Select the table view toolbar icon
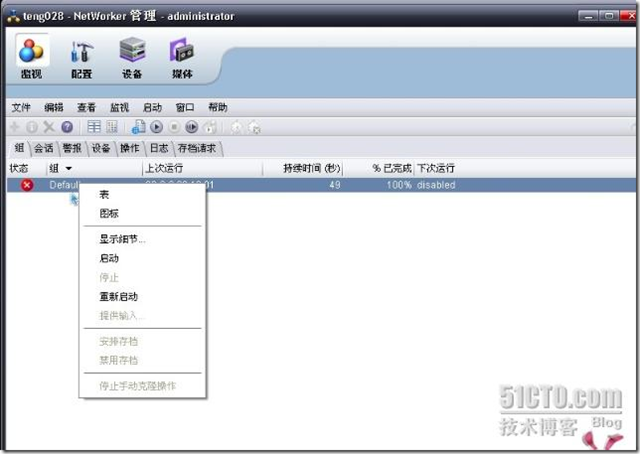Screen dimensions: 640x454 point(94,127)
